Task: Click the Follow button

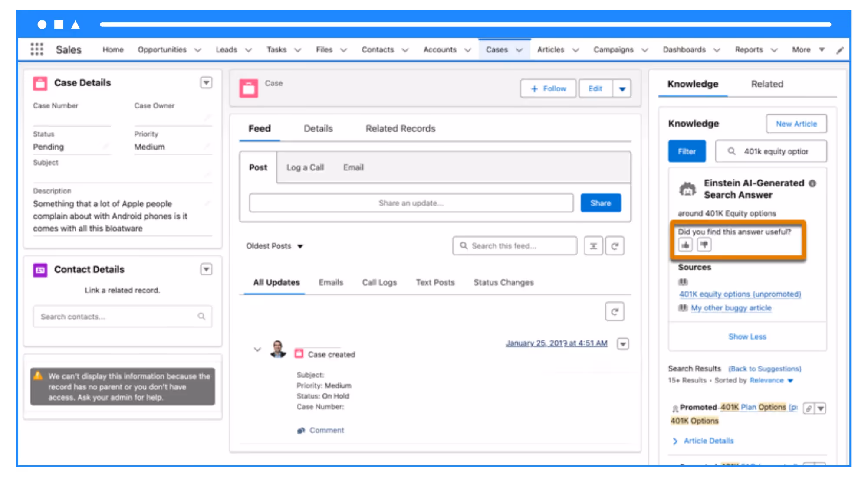Action: tap(549, 89)
